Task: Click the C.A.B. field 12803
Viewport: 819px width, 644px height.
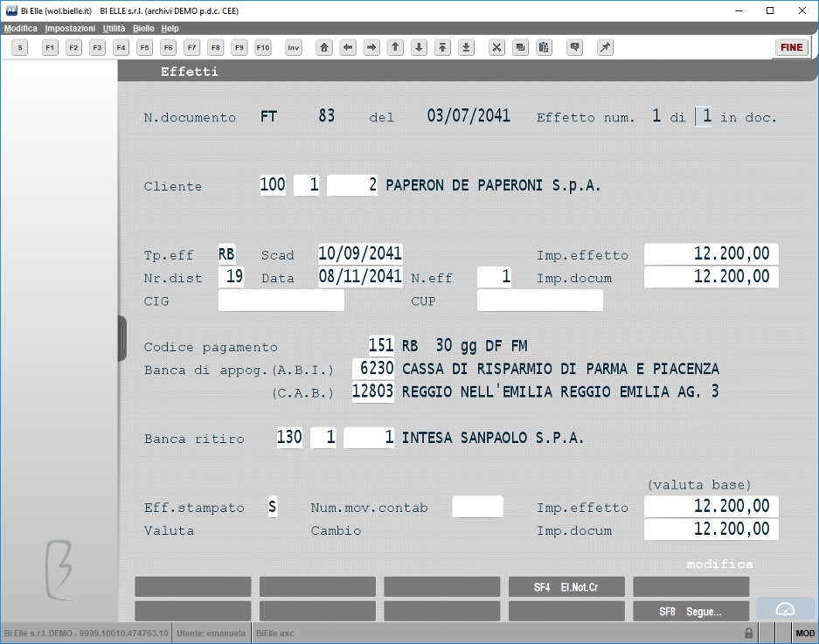Action: pyautogui.click(x=373, y=391)
